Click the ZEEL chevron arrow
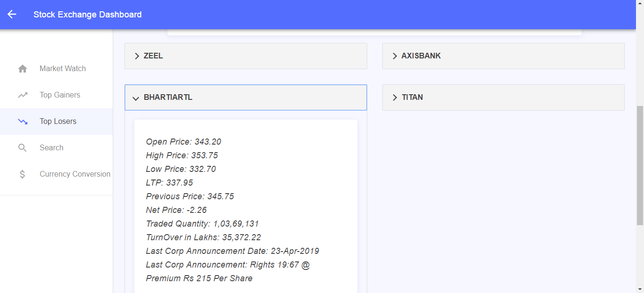The height and width of the screenshot is (293, 644). coord(137,56)
